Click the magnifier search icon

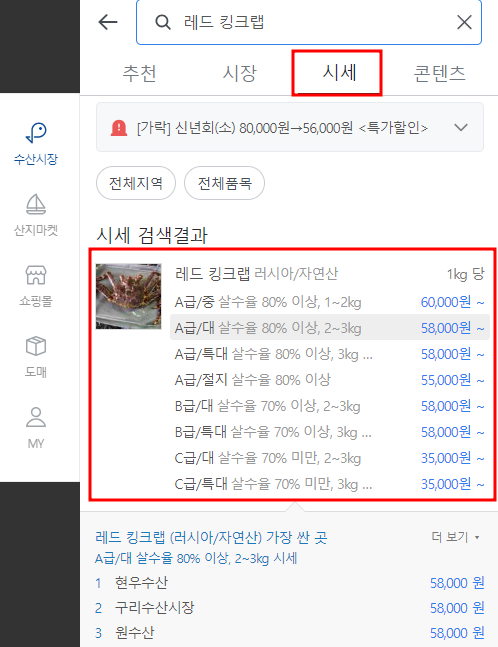click(x=163, y=22)
